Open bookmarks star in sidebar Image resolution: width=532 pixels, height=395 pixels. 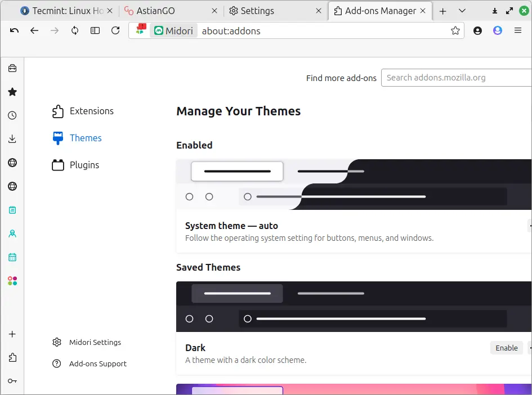click(12, 92)
